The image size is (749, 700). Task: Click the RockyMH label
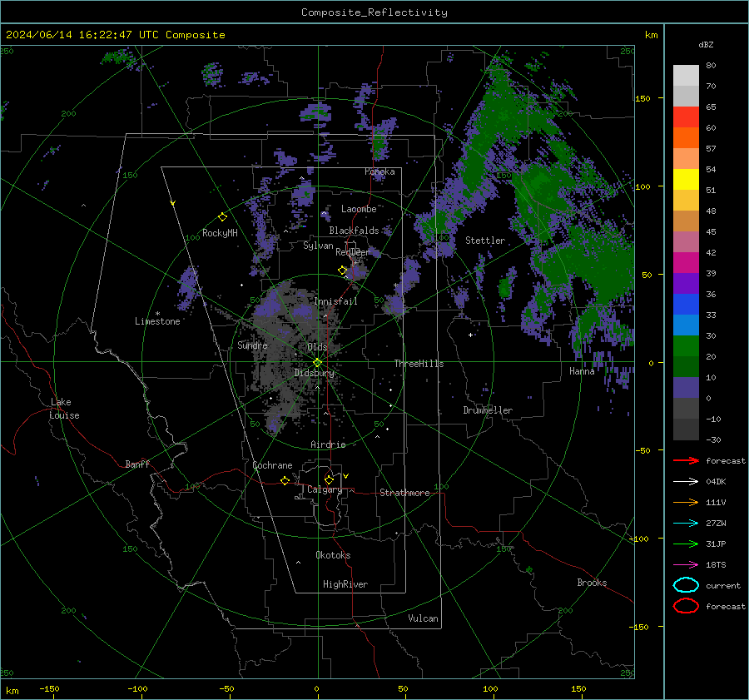point(220,233)
